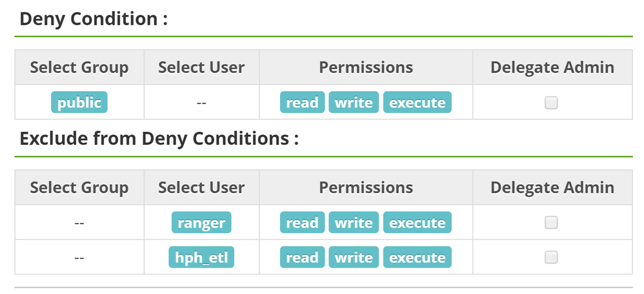Select write permission in the hph_etl row
This screenshot has width=644, height=294.
point(354,257)
